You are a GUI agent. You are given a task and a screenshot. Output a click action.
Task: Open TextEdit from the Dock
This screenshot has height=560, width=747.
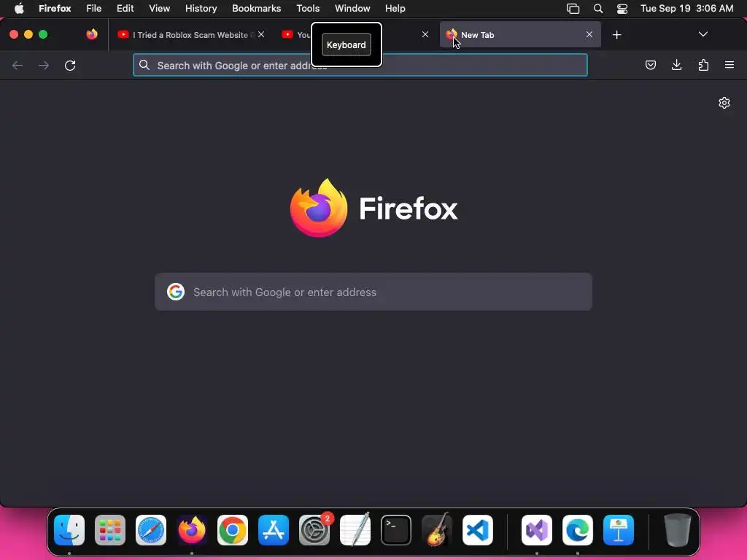pyautogui.click(x=355, y=530)
